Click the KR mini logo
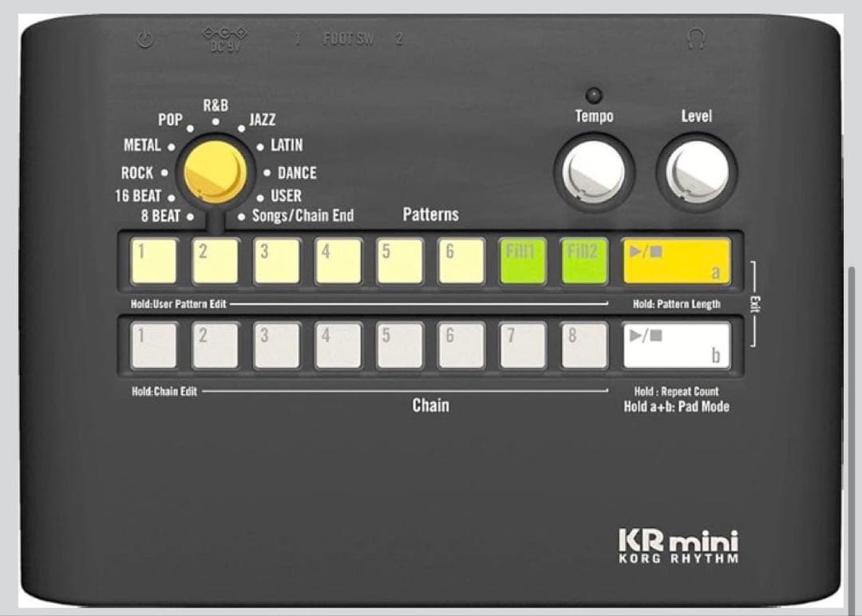 tap(678, 539)
